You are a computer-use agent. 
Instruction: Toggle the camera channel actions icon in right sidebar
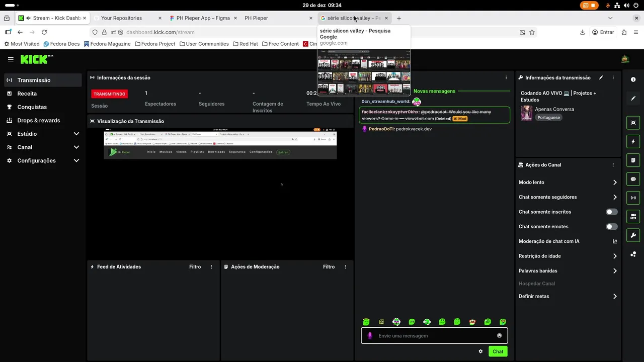(633, 217)
